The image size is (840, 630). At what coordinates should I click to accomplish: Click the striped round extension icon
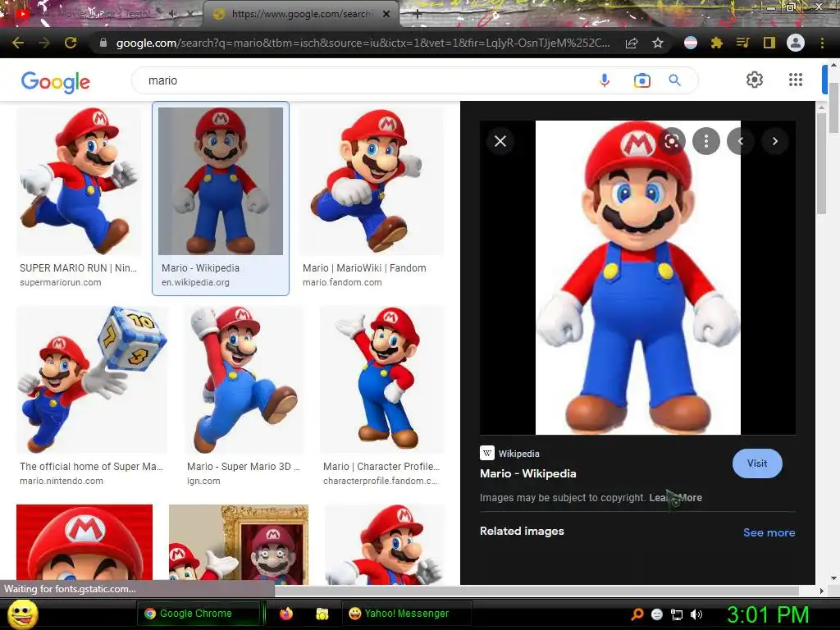[691, 43]
